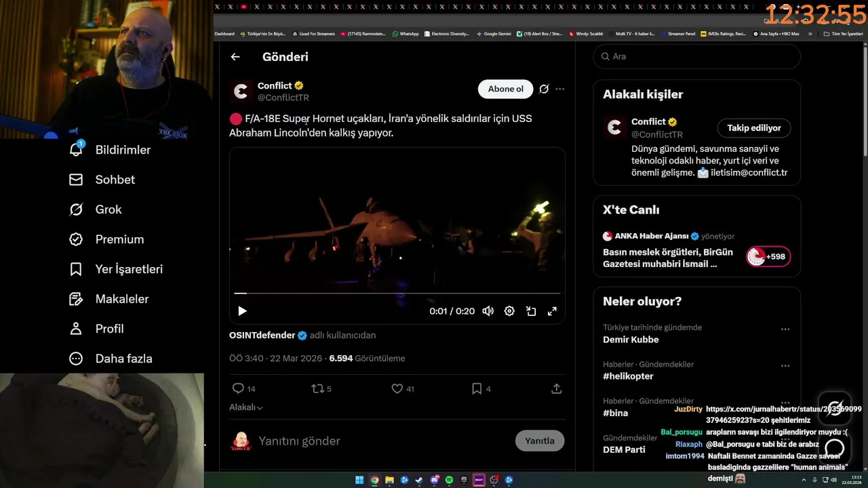
Task: Click the Ara search box
Action: 697,56
